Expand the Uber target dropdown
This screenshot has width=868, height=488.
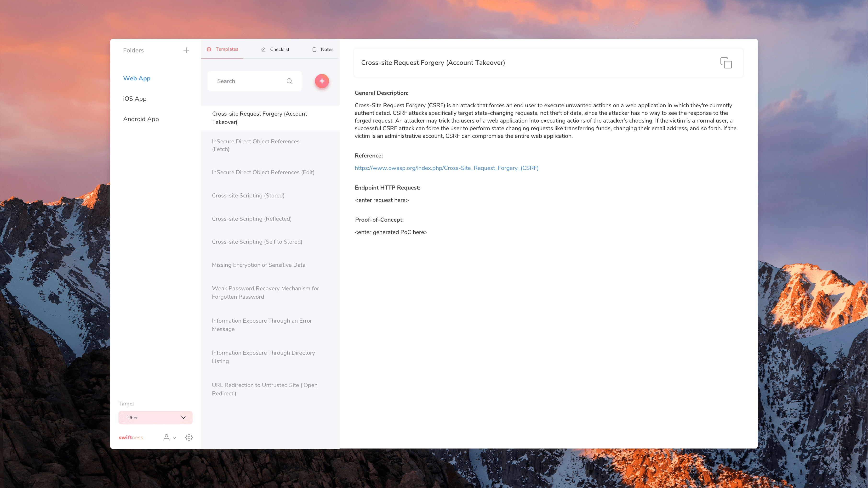tap(155, 417)
